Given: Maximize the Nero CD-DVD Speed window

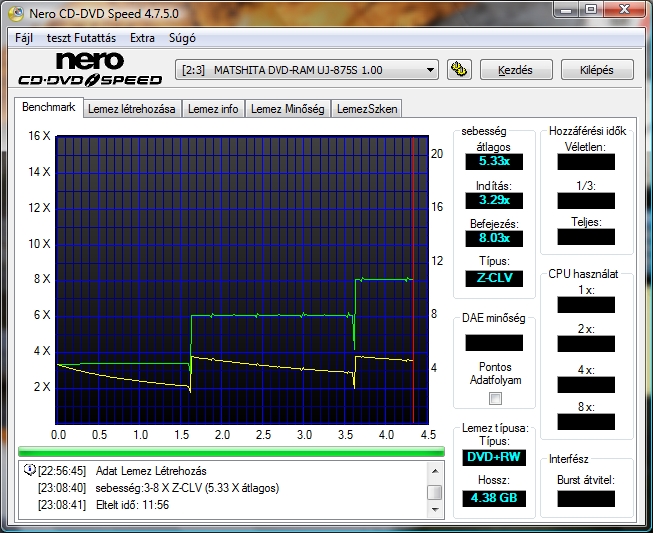Looking at the screenshot, I should [x=591, y=10].
